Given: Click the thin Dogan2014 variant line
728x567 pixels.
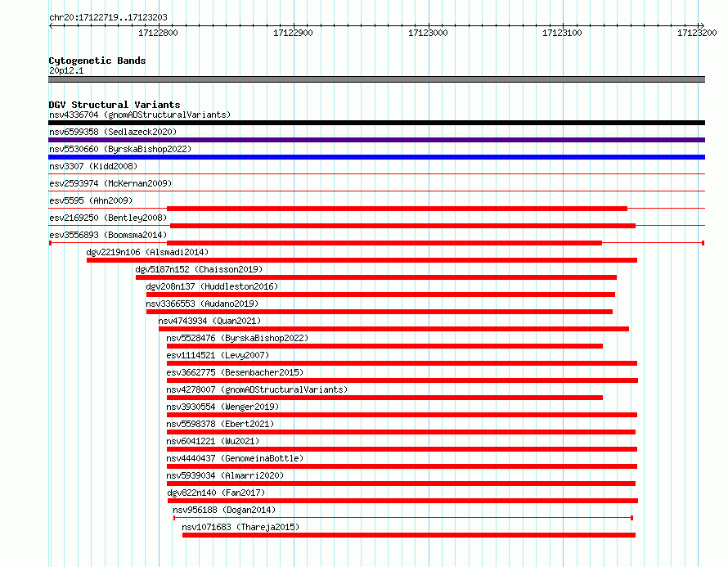Looking at the screenshot, I should coord(403,517).
